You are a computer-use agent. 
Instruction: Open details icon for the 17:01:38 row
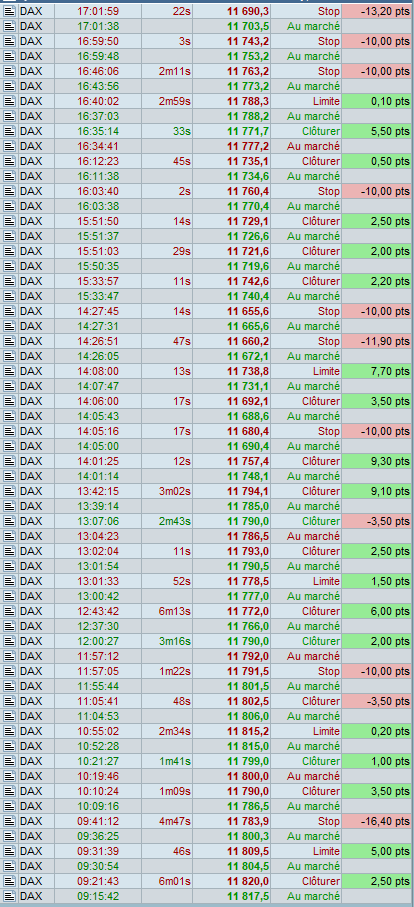tap(9, 26)
